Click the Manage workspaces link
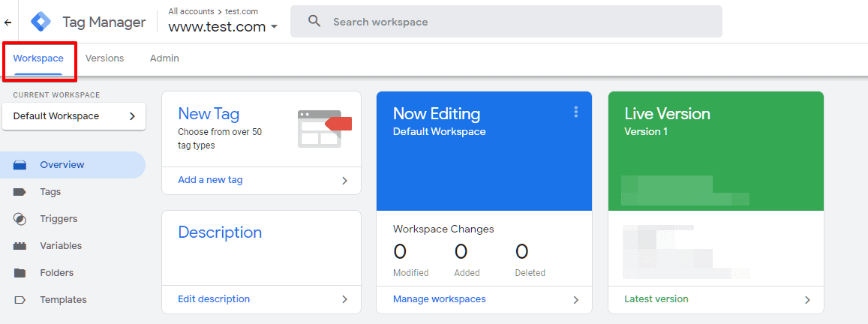The width and height of the screenshot is (868, 324). click(x=440, y=299)
